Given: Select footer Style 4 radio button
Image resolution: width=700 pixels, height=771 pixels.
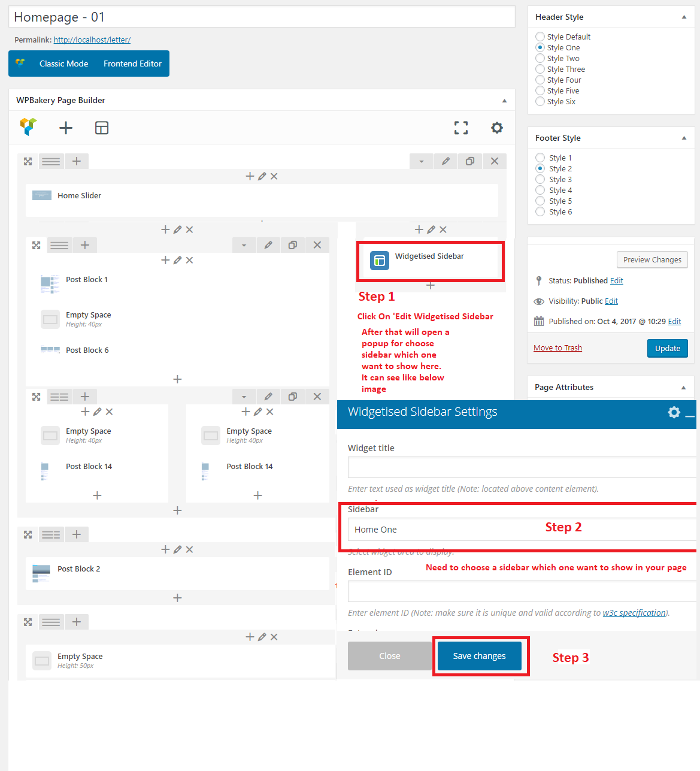Looking at the screenshot, I should coord(540,191).
